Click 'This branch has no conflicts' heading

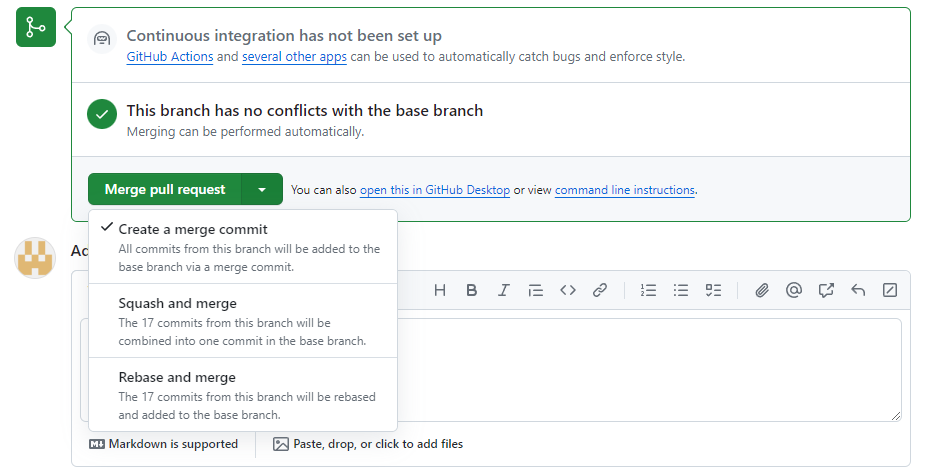pos(304,111)
